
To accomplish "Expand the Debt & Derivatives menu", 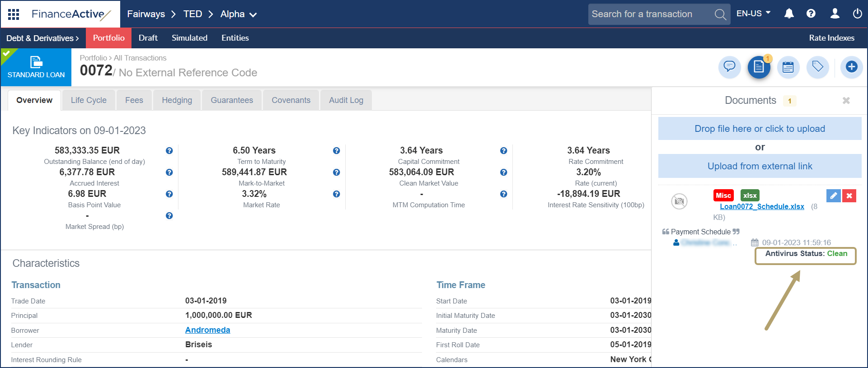I will (x=42, y=38).
